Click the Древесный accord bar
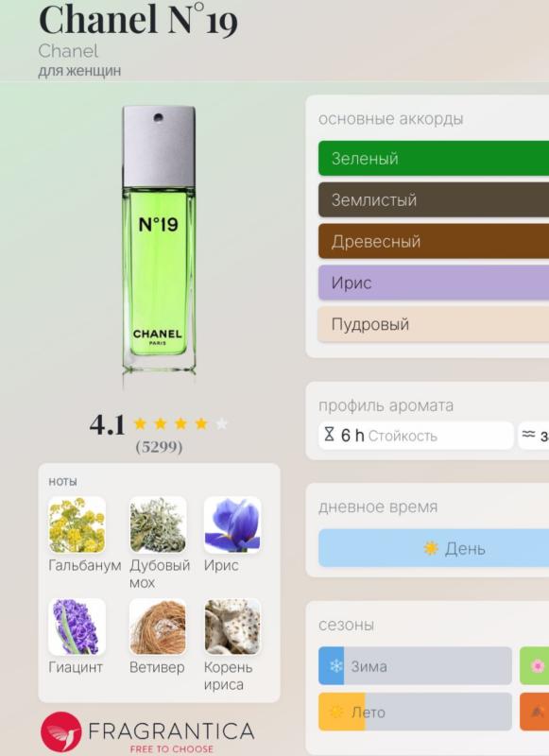The image size is (549, 756). (x=434, y=241)
